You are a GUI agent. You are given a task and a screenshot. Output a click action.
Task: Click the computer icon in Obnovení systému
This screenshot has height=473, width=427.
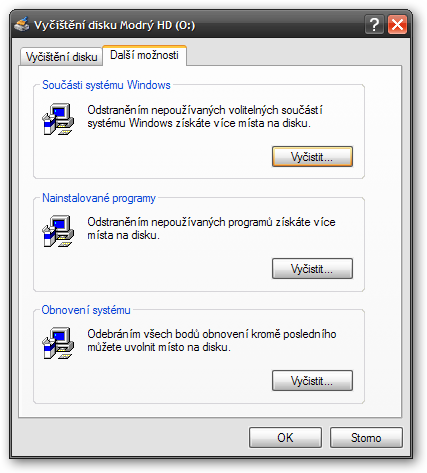[58, 343]
